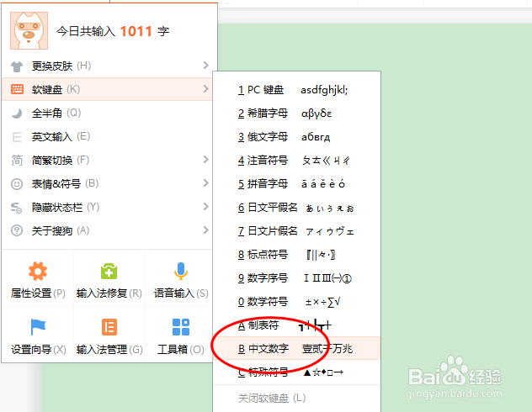The width and height of the screenshot is (532, 412).
Task: Open the 隐藏状态栏 (Y) menu entry
Action: tap(107, 207)
